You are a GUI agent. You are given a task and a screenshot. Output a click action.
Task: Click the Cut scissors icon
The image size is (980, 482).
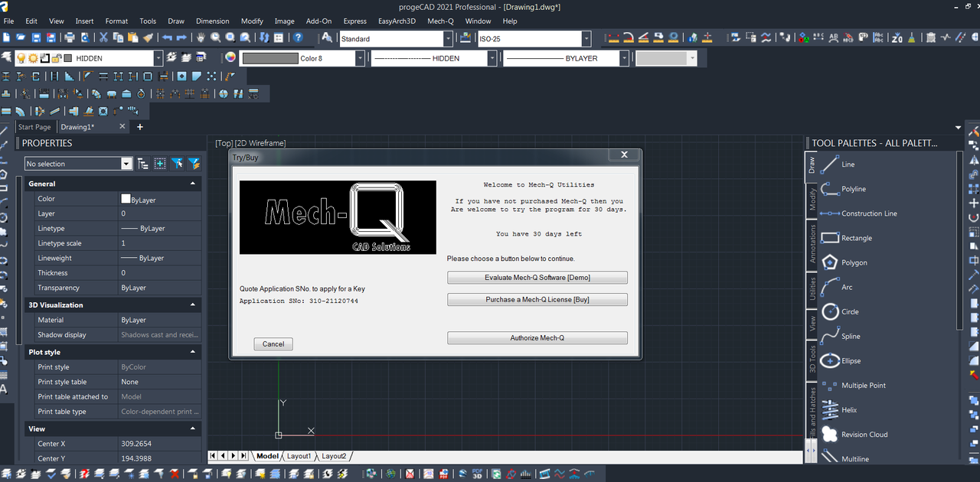tap(103, 37)
